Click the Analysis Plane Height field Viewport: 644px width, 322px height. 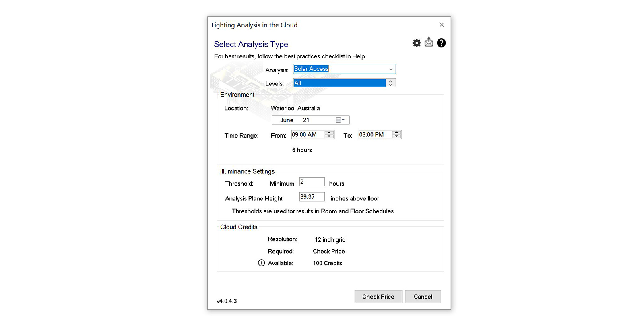tap(312, 197)
